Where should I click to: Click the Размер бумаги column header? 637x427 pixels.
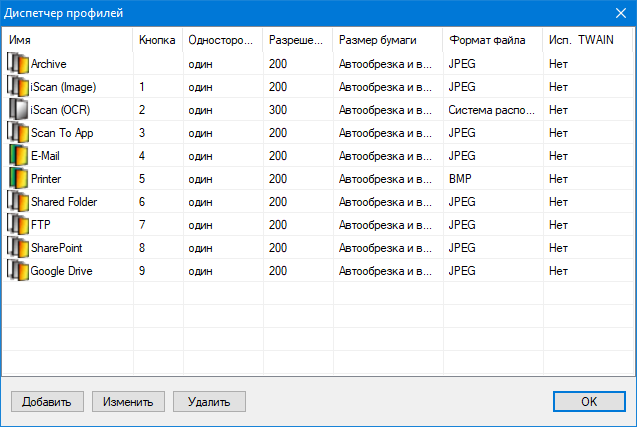pos(388,40)
